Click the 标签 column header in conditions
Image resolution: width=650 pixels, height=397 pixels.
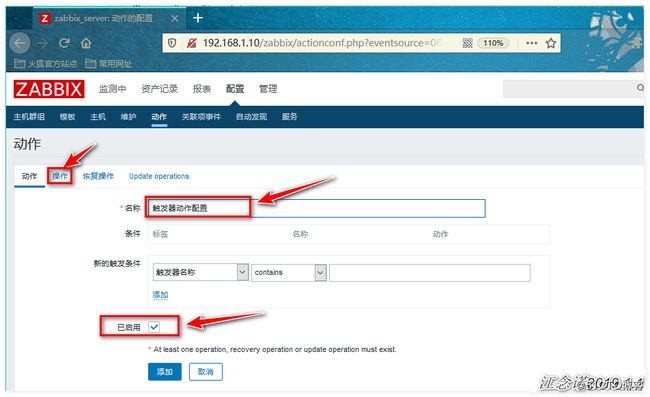[160, 234]
